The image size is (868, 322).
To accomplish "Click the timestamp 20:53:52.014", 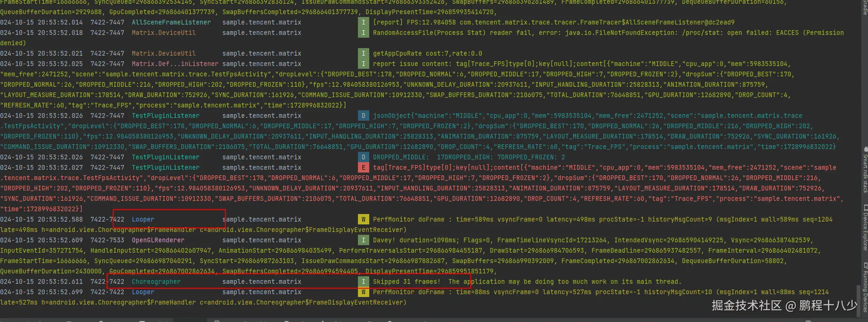I will [41, 22].
